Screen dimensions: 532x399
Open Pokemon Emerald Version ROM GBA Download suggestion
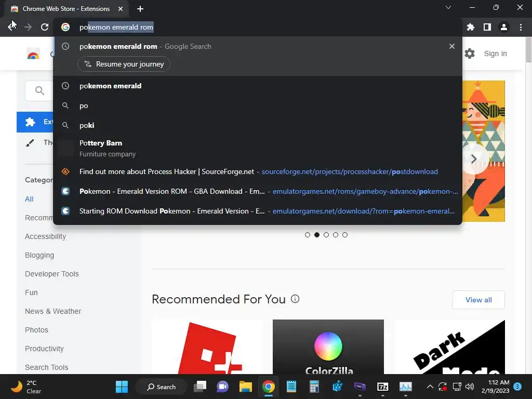pos(258,191)
